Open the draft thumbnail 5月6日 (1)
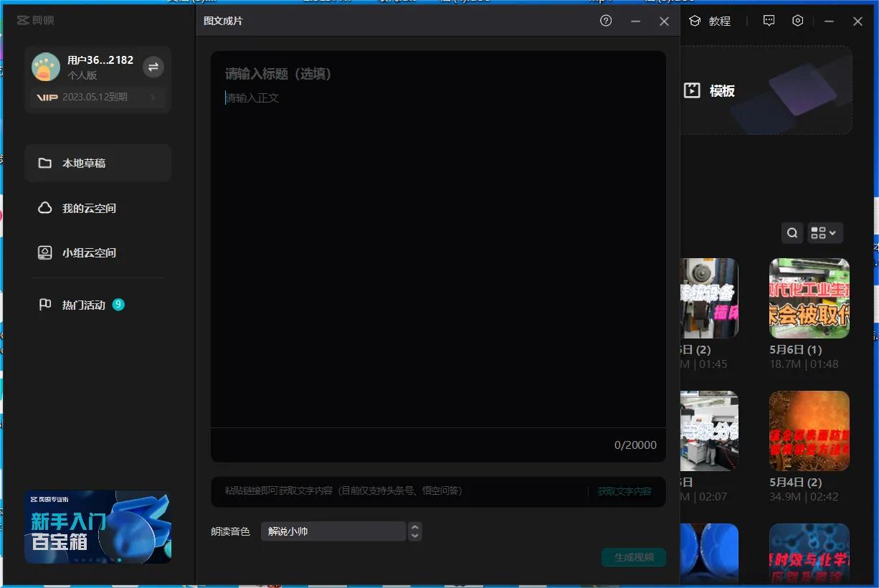This screenshot has width=879, height=588. 809,298
